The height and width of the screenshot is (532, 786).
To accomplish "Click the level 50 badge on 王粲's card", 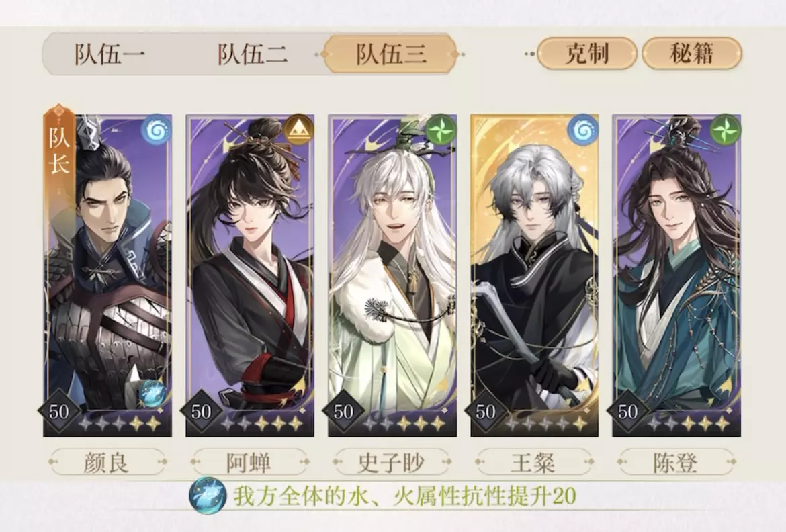I will [x=485, y=411].
